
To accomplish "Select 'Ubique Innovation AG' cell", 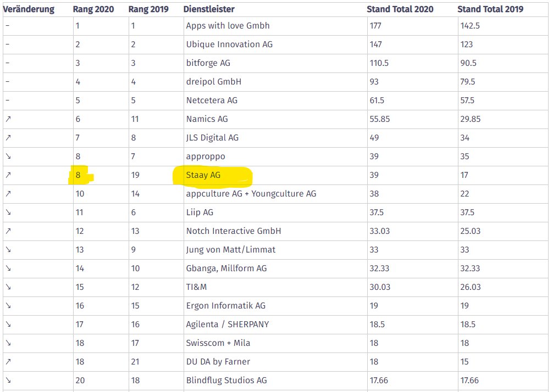I will (x=275, y=44).
